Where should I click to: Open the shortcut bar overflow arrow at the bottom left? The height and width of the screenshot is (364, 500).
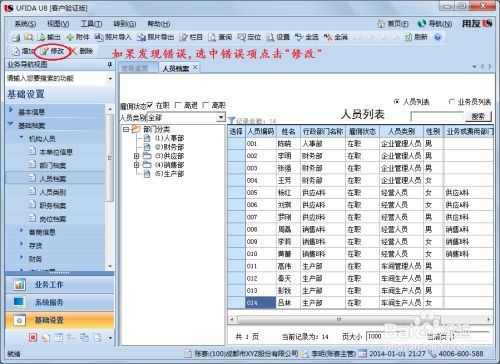(x=110, y=338)
